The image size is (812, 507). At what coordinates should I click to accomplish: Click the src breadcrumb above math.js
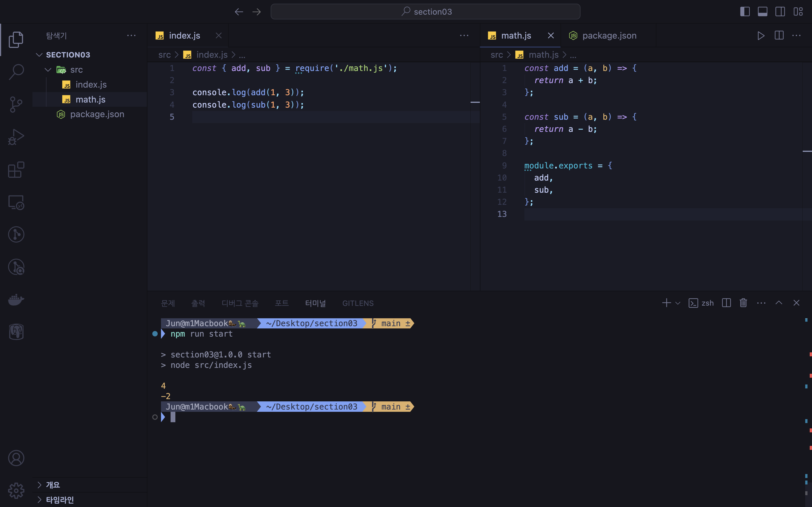[496, 55]
